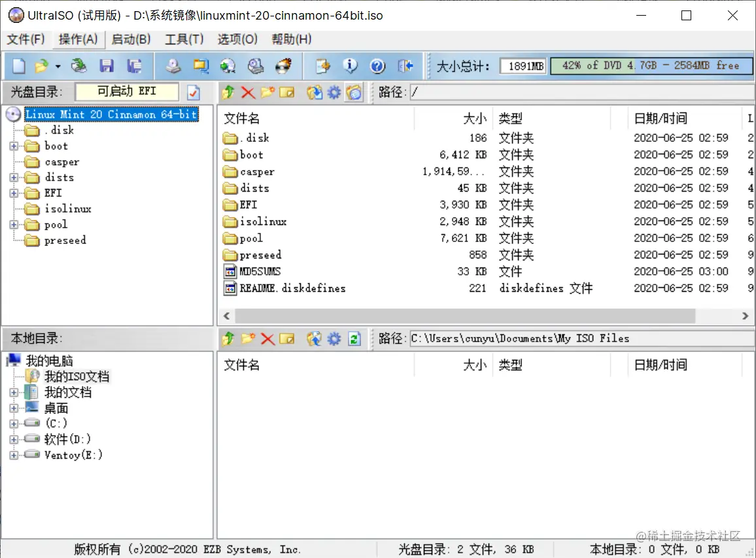Create a new ISO image with toolbar icon
This screenshot has width=756, height=558.
(18, 65)
